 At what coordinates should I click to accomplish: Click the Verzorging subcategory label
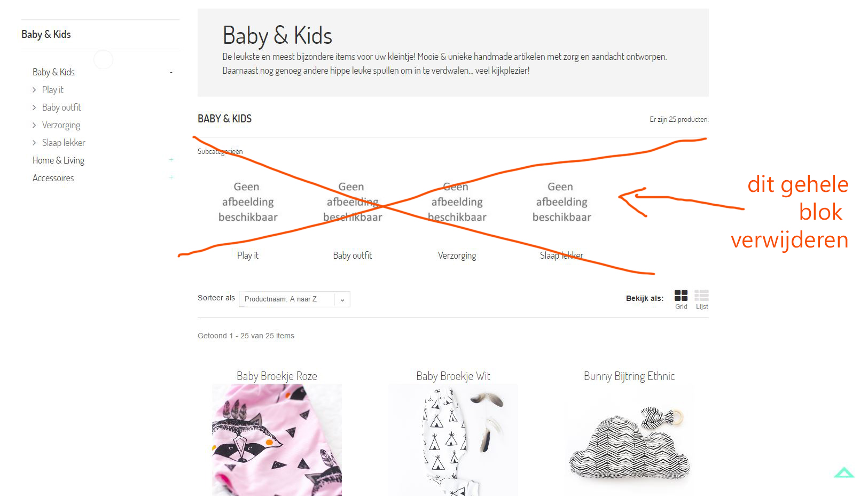tap(457, 255)
